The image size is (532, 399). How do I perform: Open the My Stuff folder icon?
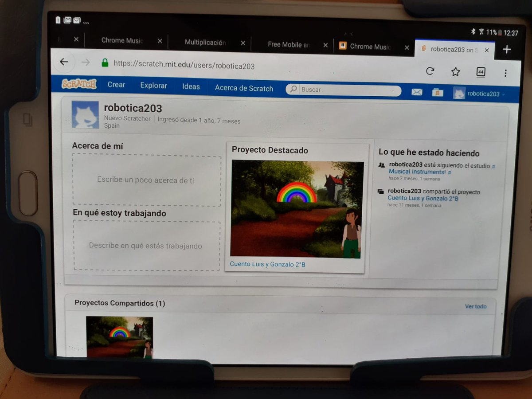[x=438, y=93]
